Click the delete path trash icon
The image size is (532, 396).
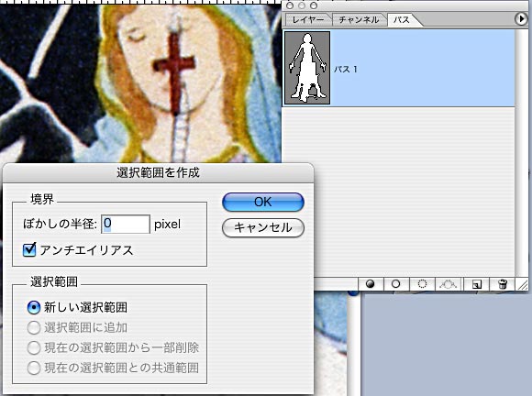(503, 284)
